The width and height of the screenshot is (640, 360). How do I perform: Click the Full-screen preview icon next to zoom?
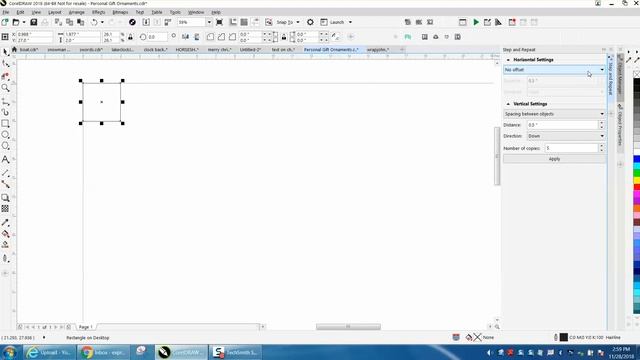pos(219,22)
